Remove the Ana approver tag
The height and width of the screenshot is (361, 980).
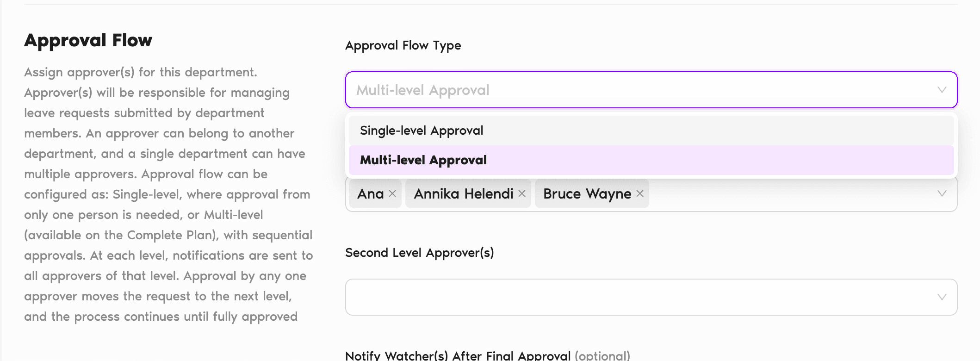tap(392, 193)
